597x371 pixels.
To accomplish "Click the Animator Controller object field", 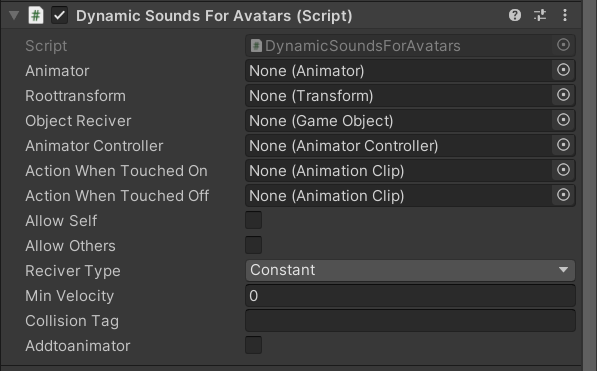I will (399, 146).
